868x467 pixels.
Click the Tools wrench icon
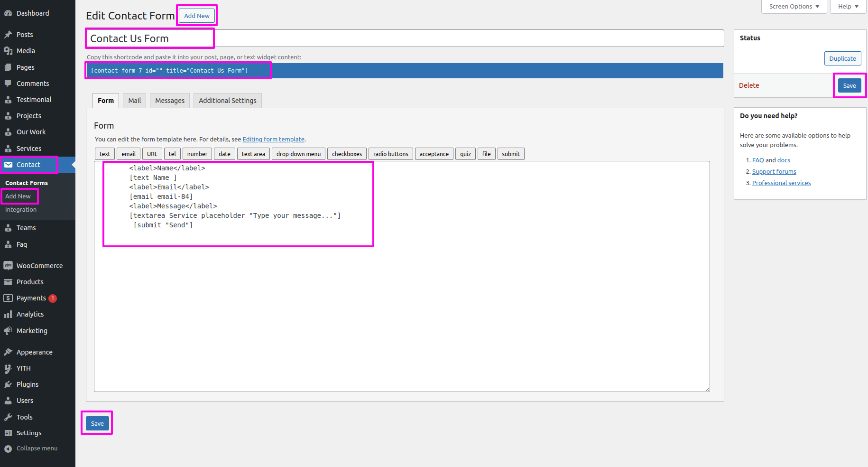(x=8, y=417)
